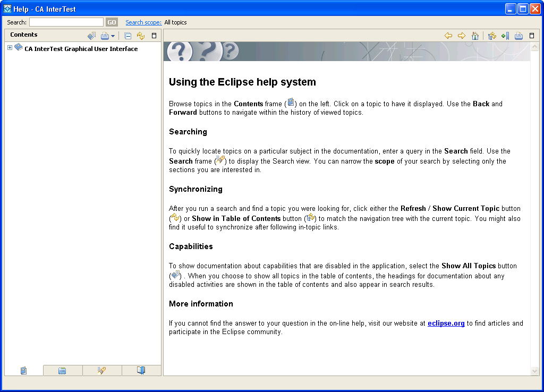Click the GO search button
The height and width of the screenshot is (392, 544).
point(111,22)
